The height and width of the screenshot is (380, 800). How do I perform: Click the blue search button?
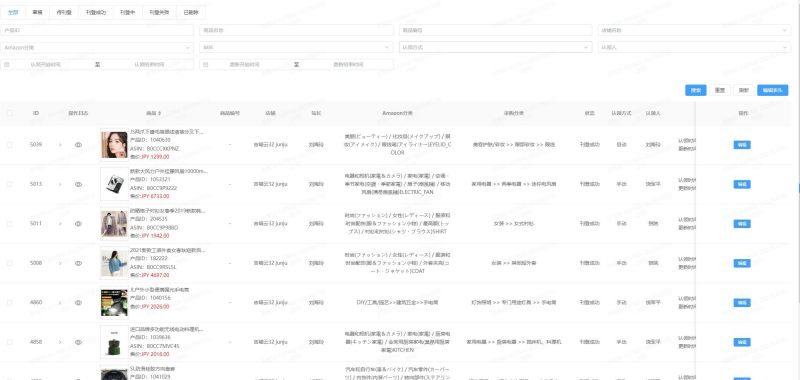coord(695,90)
